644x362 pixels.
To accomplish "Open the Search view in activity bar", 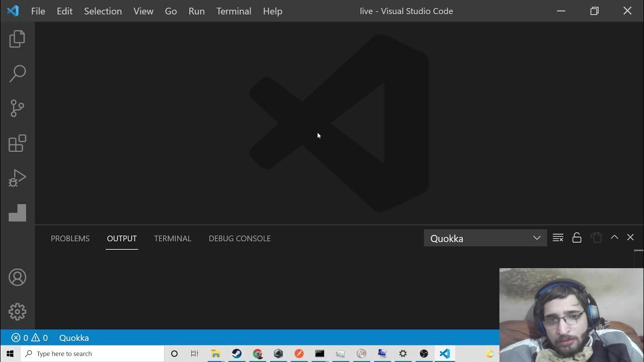I will pyautogui.click(x=17, y=73).
